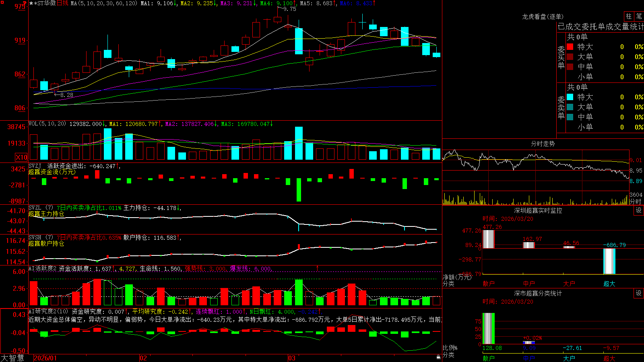
Task: Click the 8.89 current price on intraday chart
Action: (x=636, y=181)
